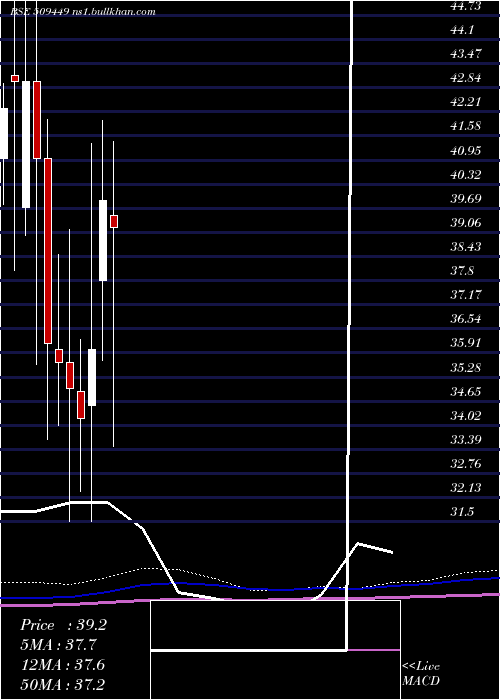This screenshot has width=500, height=700.
Task: Click the 42.84 price axis label
Action: (466, 78)
